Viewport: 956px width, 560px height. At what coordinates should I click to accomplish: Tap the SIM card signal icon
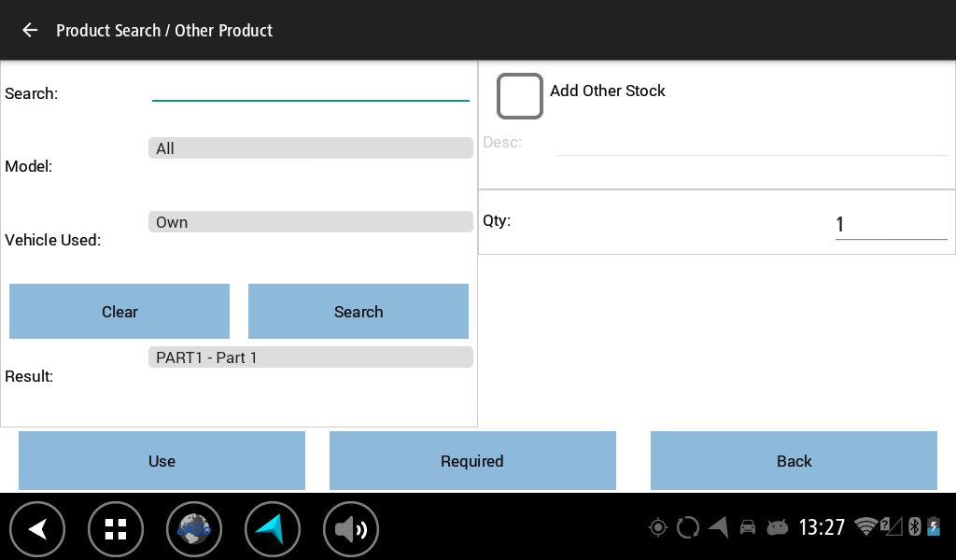click(891, 526)
